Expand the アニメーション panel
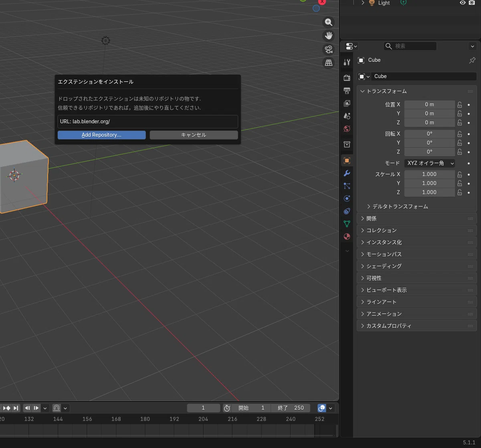Viewport: 481px width, 448px height. (417, 314)
